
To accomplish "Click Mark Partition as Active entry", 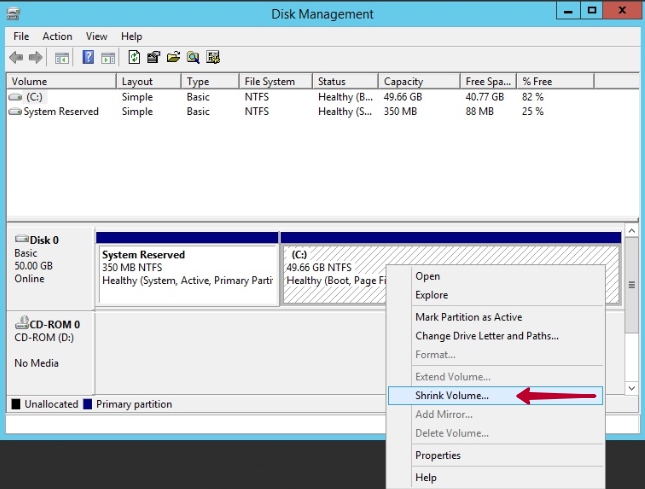I will click(x=468, y=317).
